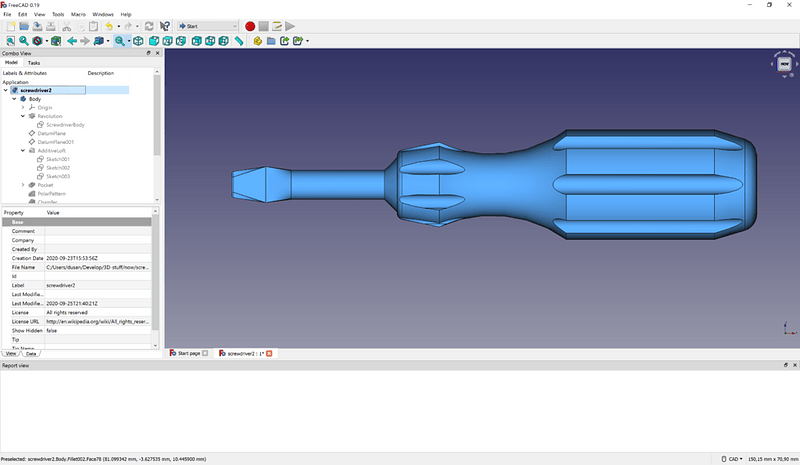
Task: Open the Macros dialog notepad icon
Action: coord(277,26)
